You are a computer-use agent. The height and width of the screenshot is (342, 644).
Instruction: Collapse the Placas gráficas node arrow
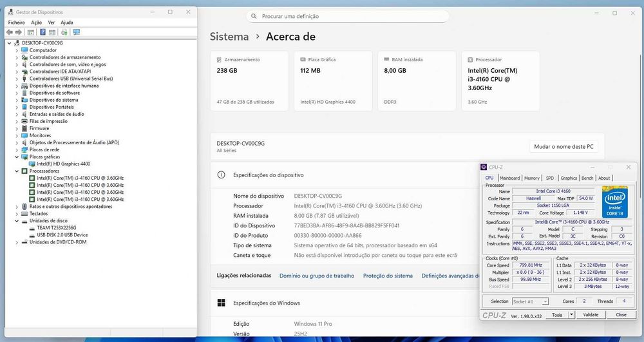17,157
